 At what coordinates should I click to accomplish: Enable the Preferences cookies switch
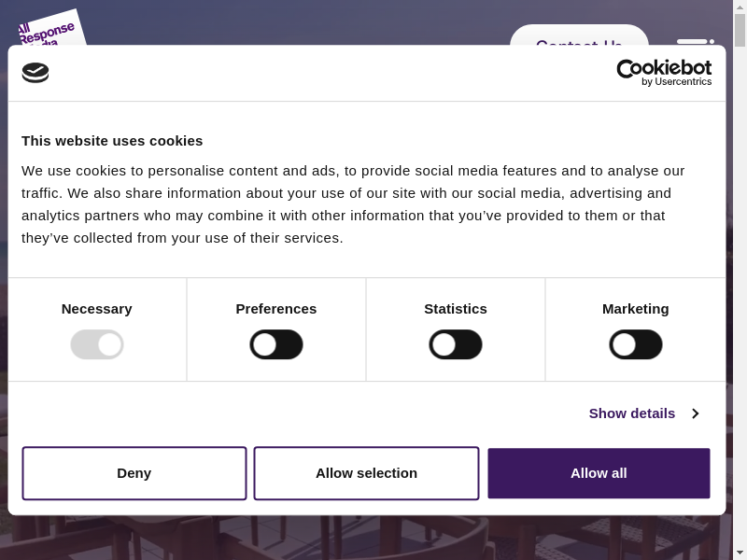click(x=276, y=344)
